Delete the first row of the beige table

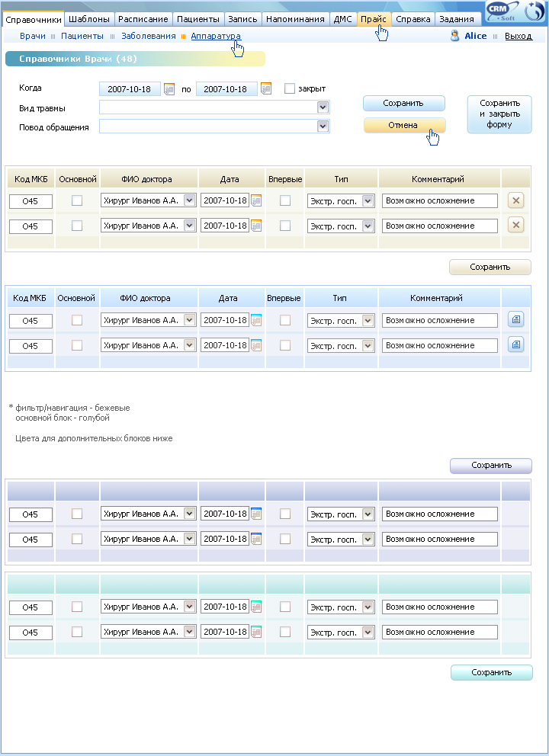click(515, 200)
